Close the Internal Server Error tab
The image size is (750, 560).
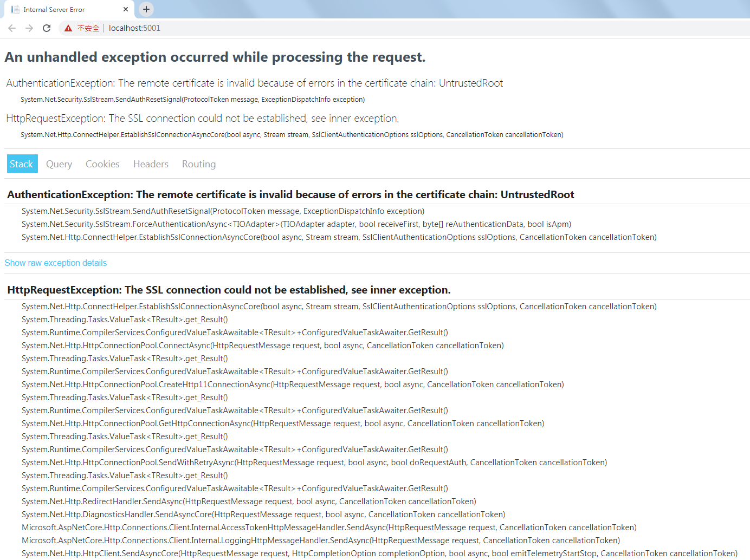point(126,9)
